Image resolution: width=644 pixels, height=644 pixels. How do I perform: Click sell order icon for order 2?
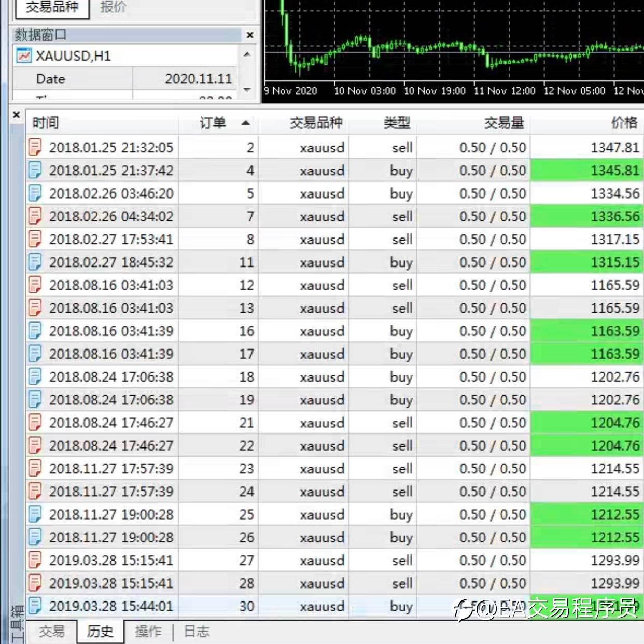point(35,147)
